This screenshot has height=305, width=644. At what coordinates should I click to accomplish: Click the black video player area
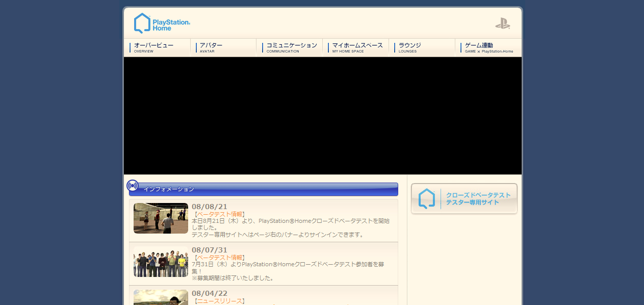(x=323, y=116)
